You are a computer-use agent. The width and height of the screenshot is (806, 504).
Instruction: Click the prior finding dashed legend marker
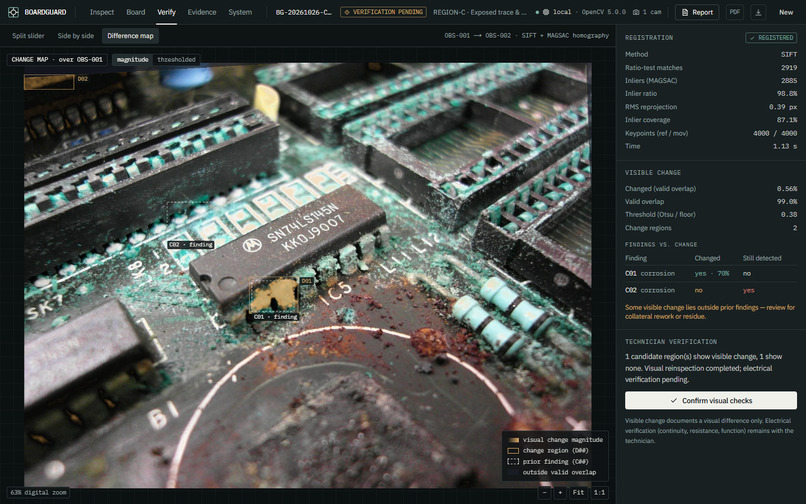[513, 461]
